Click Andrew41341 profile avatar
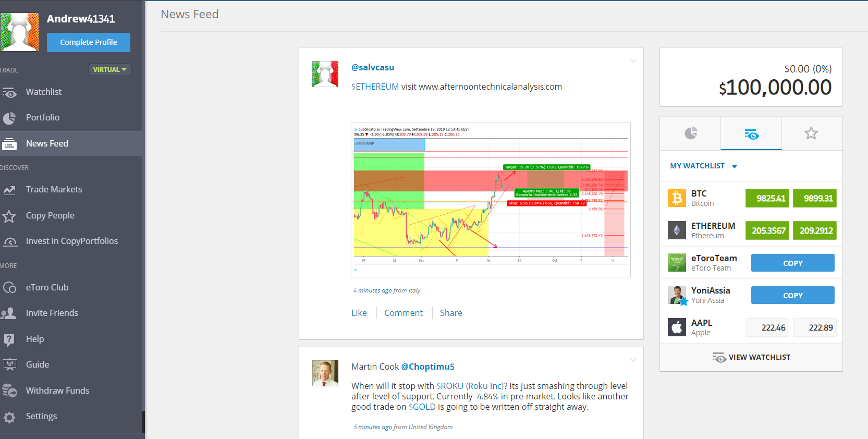The image size is (868, 439). click(19, 32)
